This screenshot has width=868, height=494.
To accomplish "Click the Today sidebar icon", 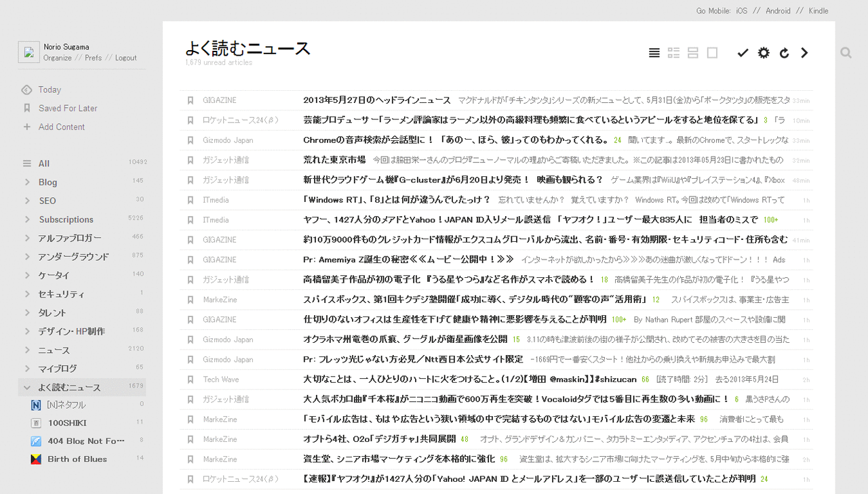I will point(27,89).
